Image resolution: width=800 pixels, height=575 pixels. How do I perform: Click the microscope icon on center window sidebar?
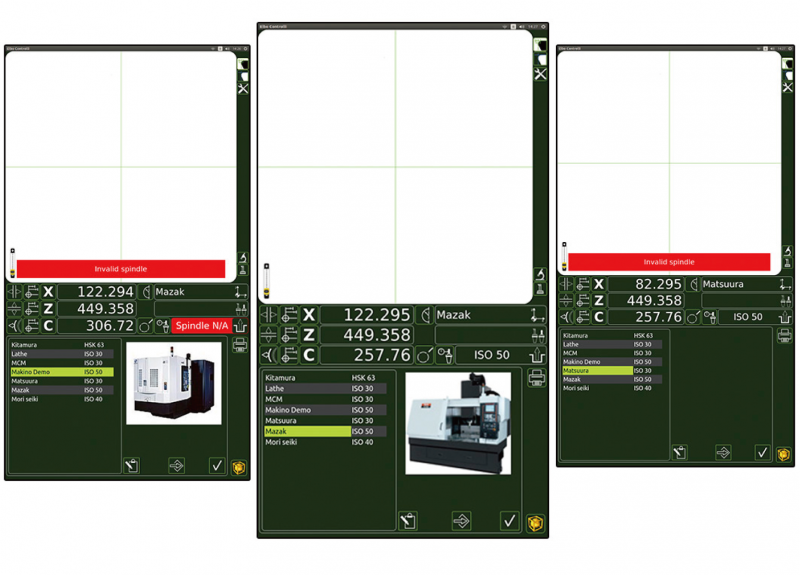(540, 276)
